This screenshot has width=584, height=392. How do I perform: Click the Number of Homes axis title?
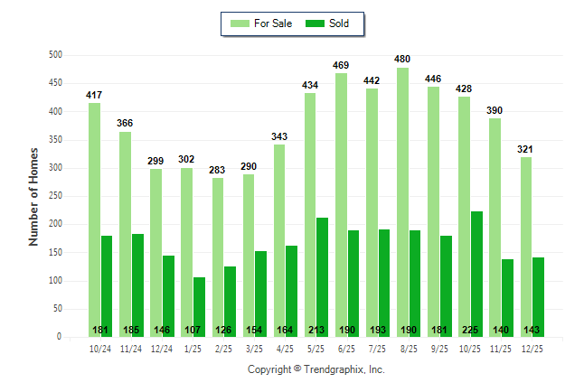33,196
